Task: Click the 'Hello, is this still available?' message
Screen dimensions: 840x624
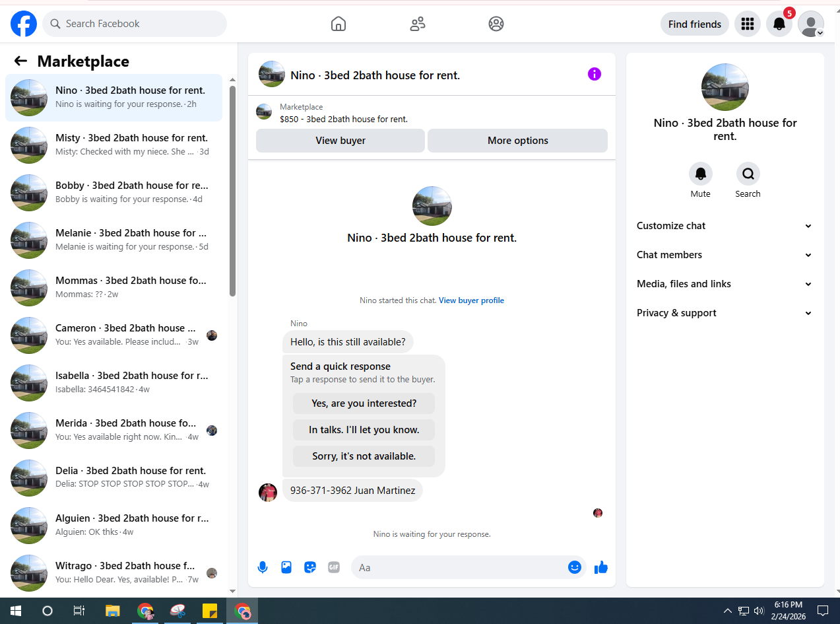Action: point(348,342)
